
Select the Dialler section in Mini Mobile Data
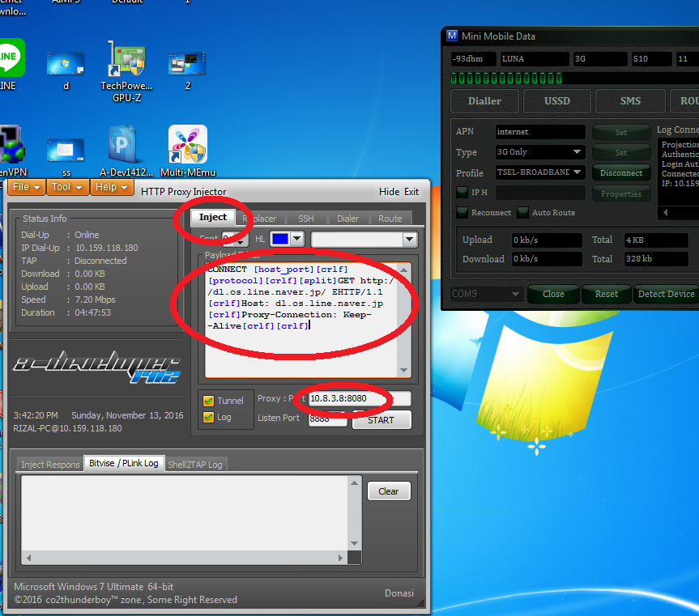pos(484,101)
